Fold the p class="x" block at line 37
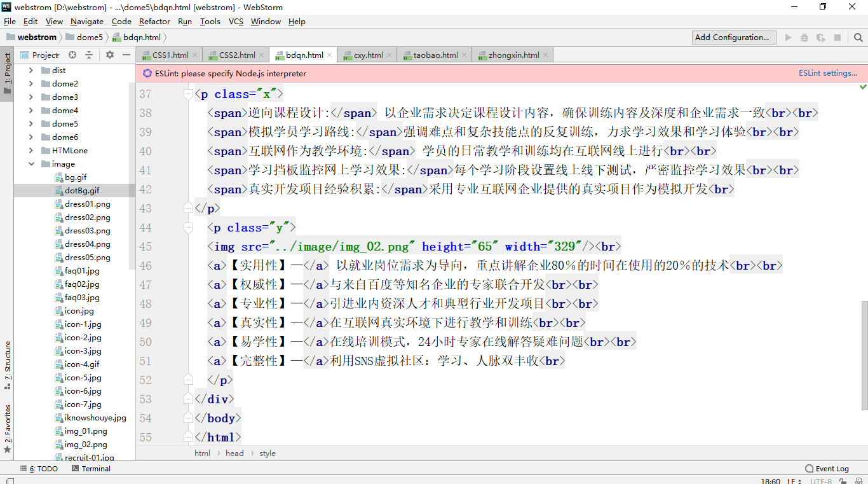Viewport: 868px width, 484px height. pos(188,94)
